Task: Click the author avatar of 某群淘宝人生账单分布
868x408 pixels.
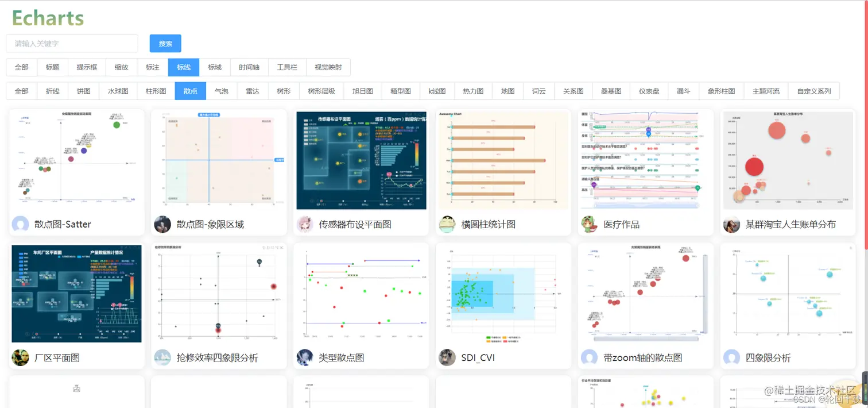Action: (731, 224)
